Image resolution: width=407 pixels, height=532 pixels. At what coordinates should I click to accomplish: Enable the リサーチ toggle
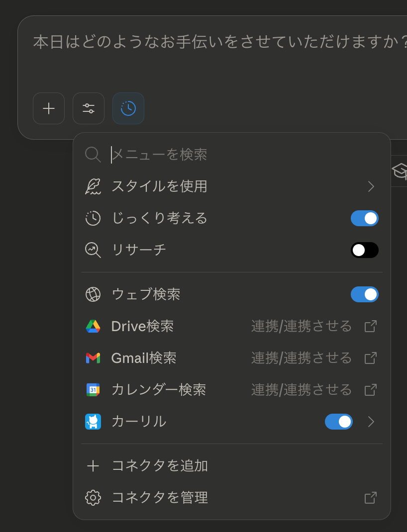(365, 250)
